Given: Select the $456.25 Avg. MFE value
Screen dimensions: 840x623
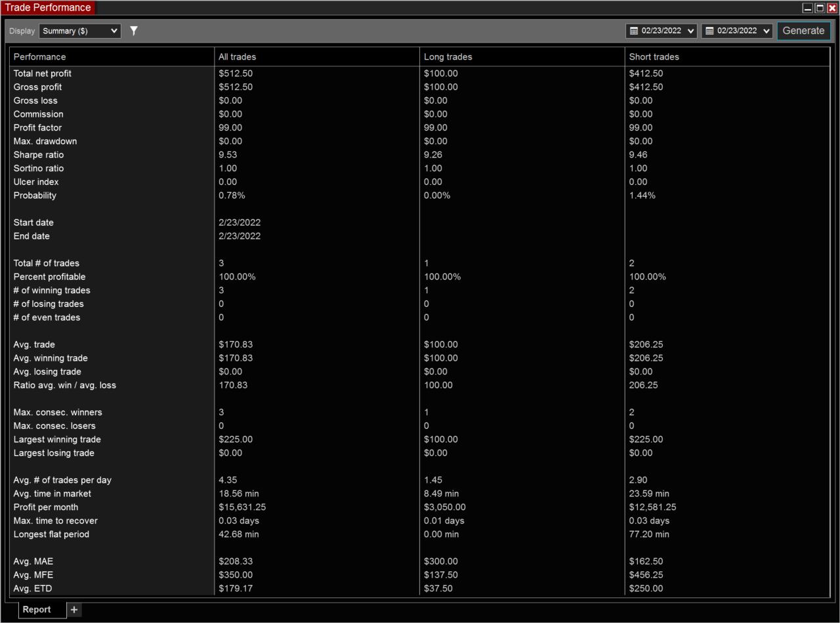Looking at the screenshot, I should click(x=646, y=575).
